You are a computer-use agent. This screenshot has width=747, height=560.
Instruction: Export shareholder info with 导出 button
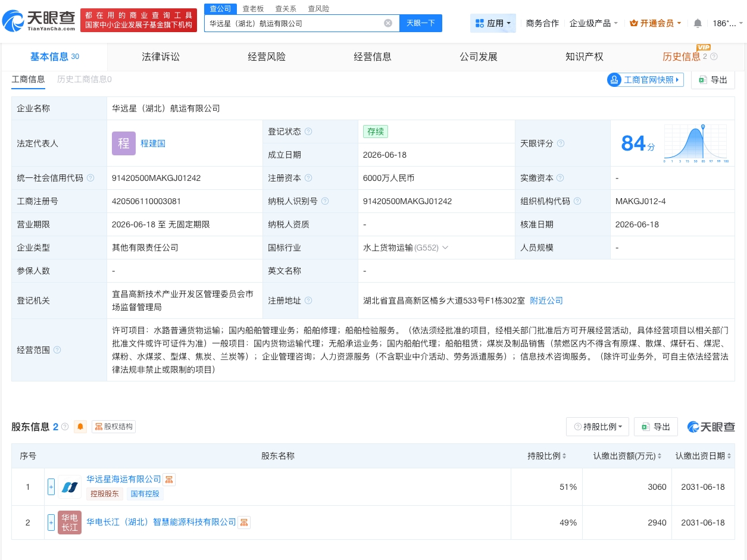[x=656, y=427]
